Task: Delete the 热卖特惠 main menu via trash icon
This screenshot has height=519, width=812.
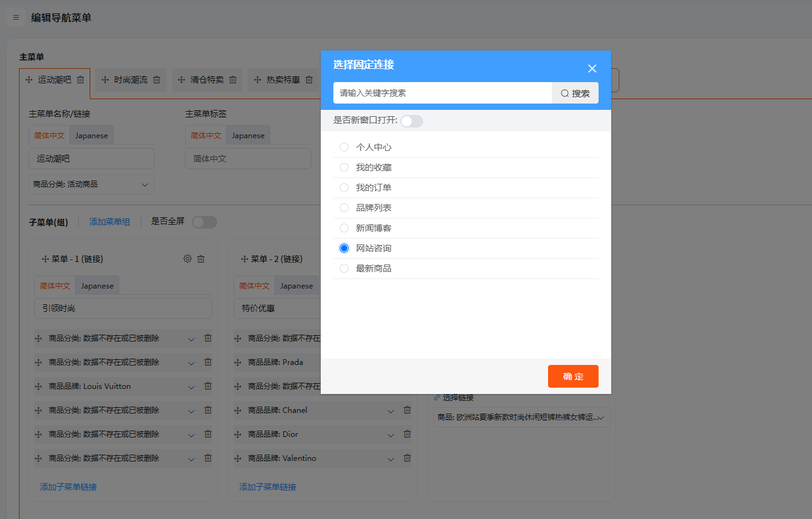Action: [x=309, y=80]
